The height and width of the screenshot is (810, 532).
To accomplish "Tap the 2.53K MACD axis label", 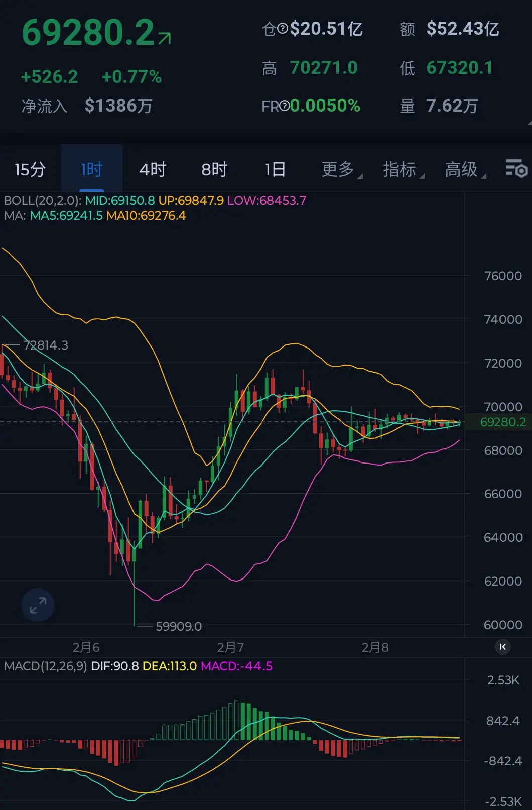I will (503, 680).
